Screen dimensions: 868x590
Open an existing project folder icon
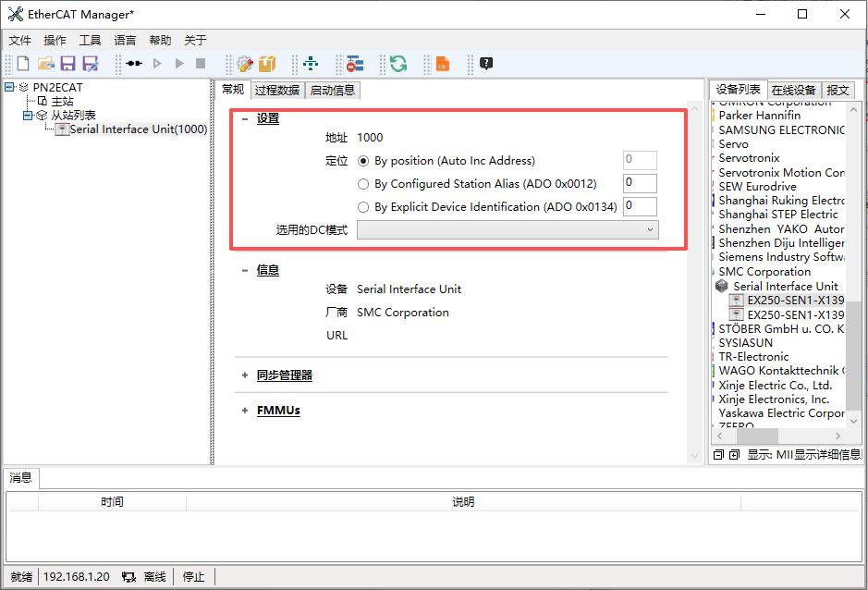tap(45, 64)
